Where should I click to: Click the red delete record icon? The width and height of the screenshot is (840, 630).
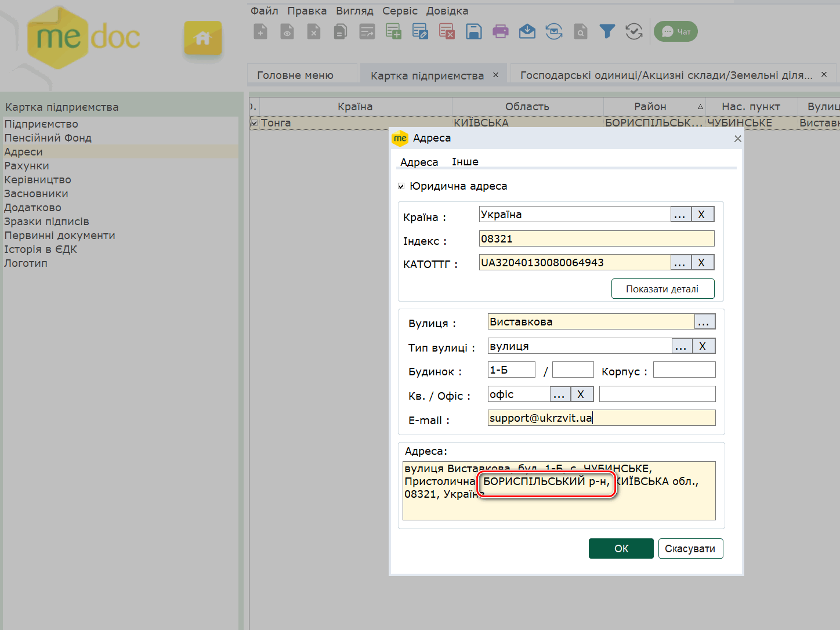(x=446, y=32)
